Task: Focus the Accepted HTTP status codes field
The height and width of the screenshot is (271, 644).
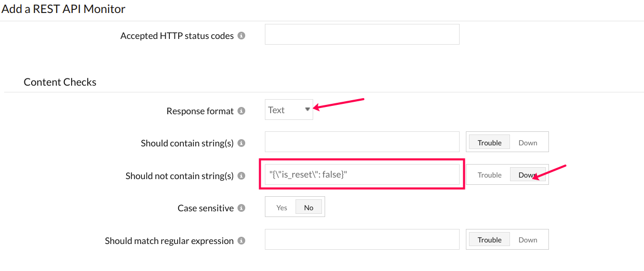Action: pyautogui.click(x=362, y=34)
